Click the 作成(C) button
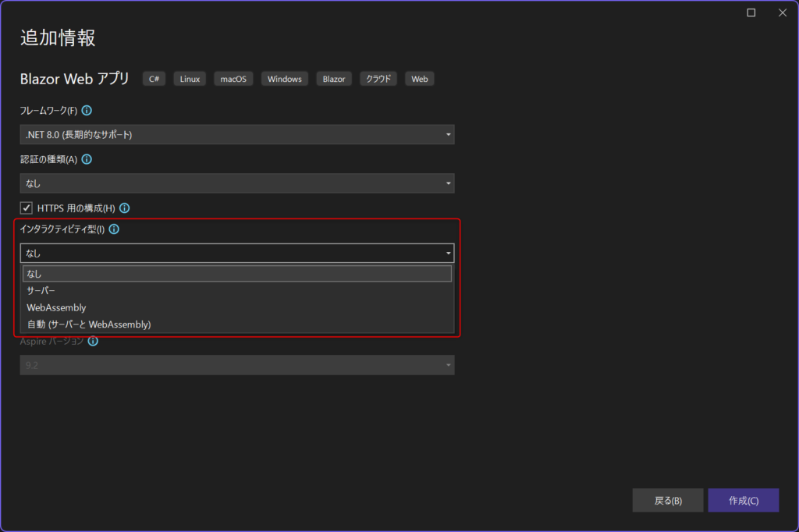This screenshot has width=799, height=532. click(743, 500)
